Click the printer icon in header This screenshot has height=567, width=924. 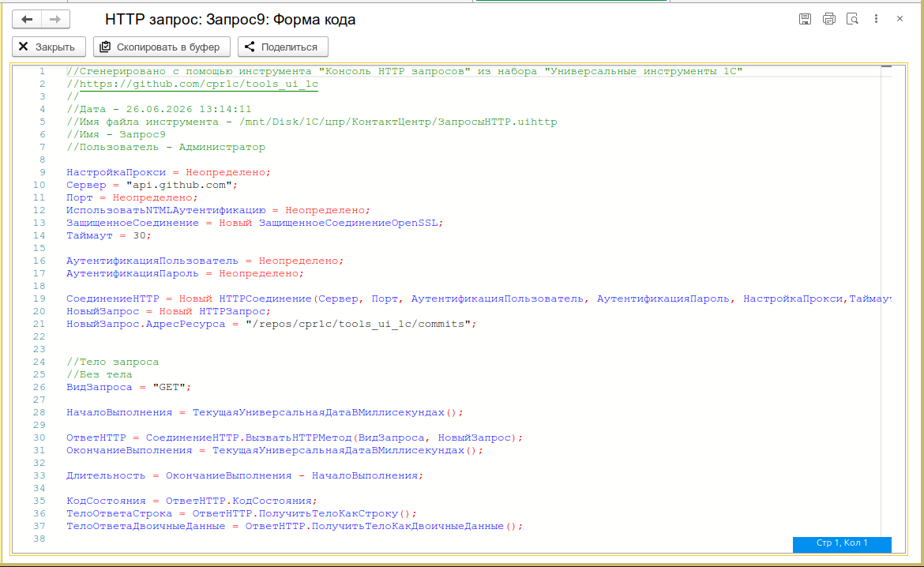click(829, 19)
